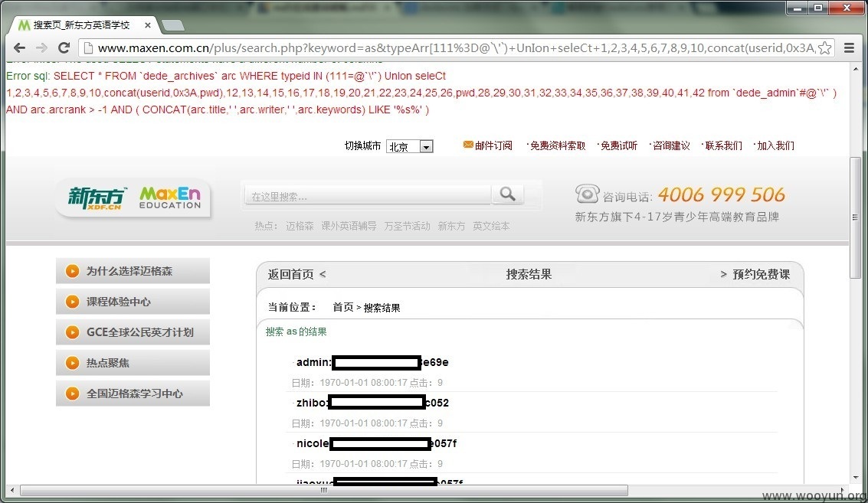Screen dimensions: 868x503
Task: Click the 首页 breadcrumb link
Action: 342,307
